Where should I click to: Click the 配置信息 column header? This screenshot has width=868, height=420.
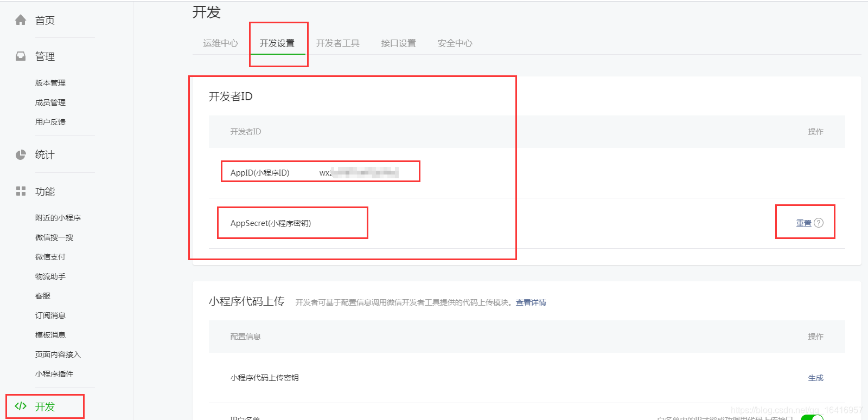point(246,337)
